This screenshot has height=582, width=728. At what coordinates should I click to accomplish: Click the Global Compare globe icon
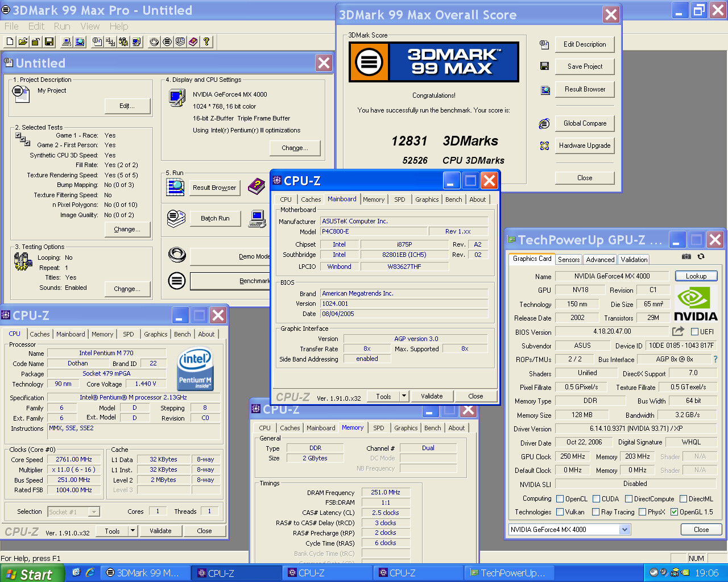(x=544, y=123)
